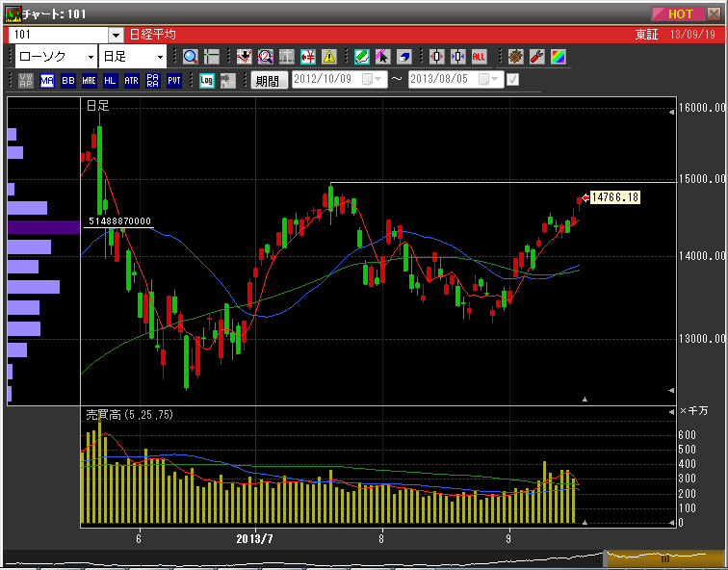Image resolution: width=728 pixels, height=570 pixels.
Task: Click the yellow warning triangle icon
Action: [329, 57]
